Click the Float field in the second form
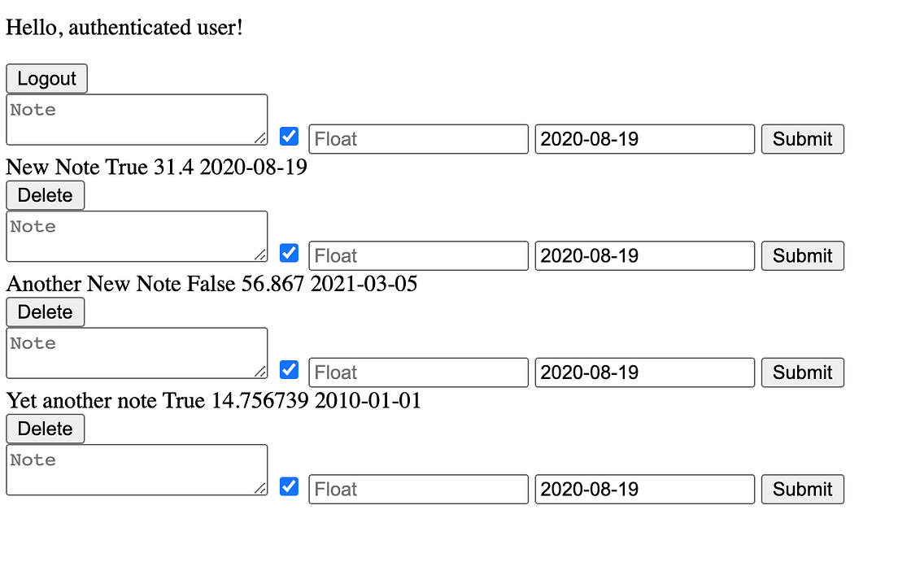898x588 pixels. tap(418, 255)
